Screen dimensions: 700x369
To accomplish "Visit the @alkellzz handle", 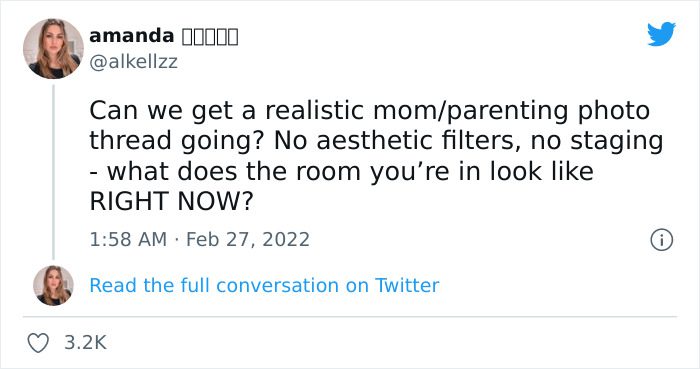I will pyautogui.click(x=133, y=62).
